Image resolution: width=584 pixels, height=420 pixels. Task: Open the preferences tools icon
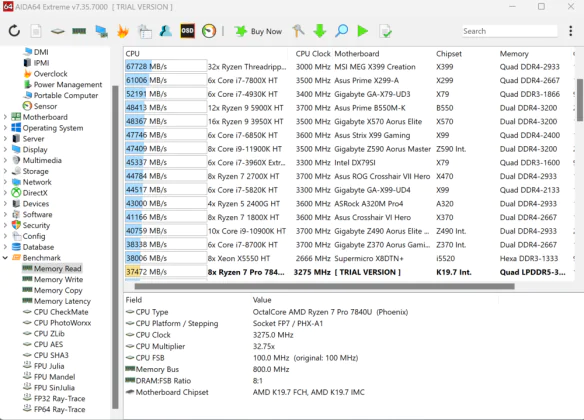(x=298, y=31)
